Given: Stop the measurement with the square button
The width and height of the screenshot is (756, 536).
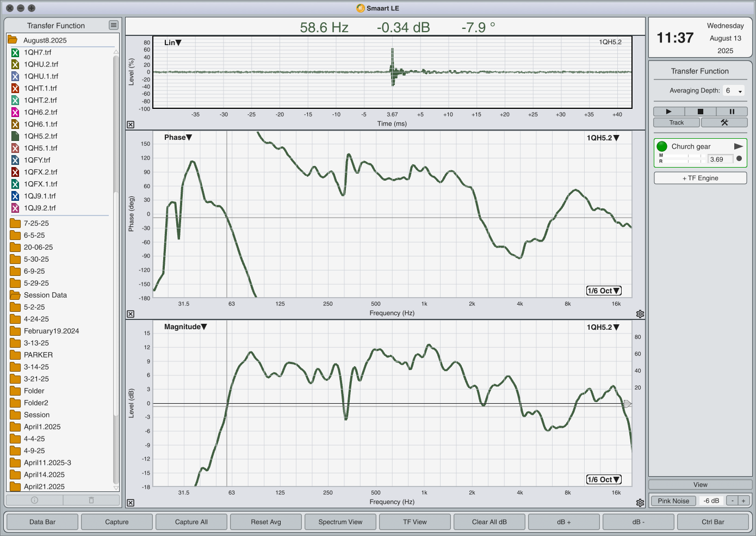Looking at the screenshot, I should [700, 112].
